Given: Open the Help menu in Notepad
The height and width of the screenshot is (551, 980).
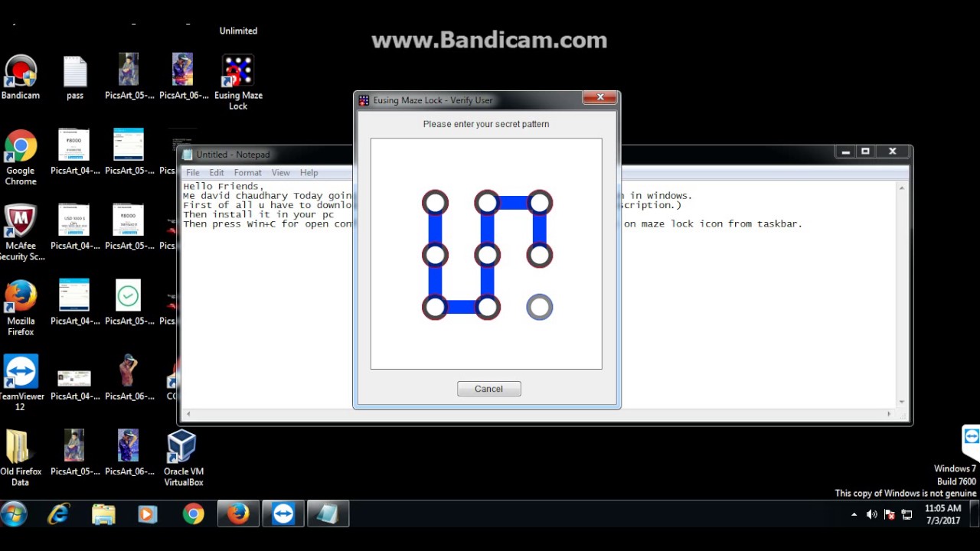Looking at the screenshot, I should [309, 173].
